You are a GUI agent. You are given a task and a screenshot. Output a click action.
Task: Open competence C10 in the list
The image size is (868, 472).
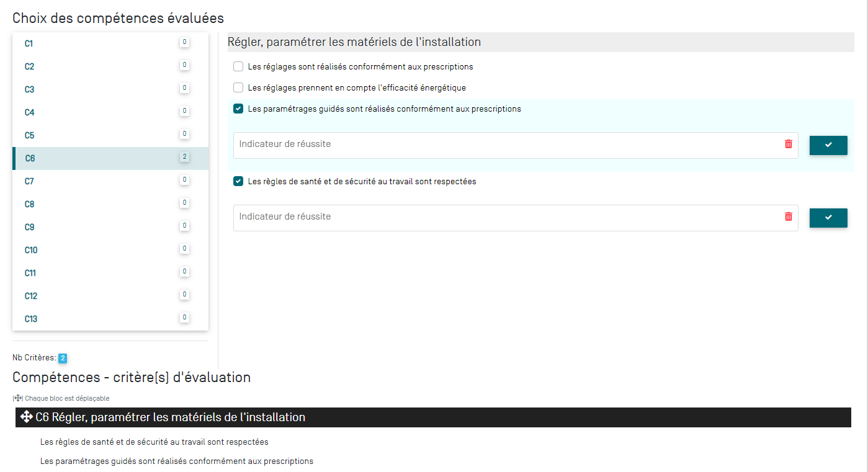coord(31,250)
